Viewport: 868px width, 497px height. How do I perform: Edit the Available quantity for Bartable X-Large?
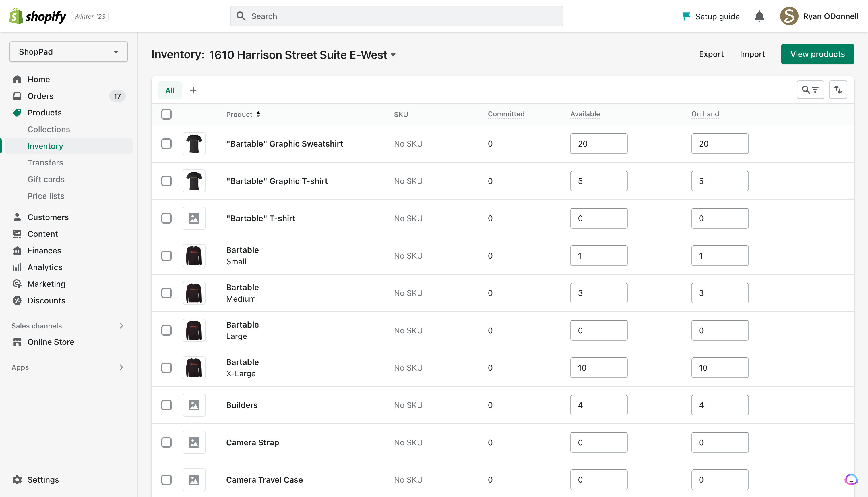point(598,368)
